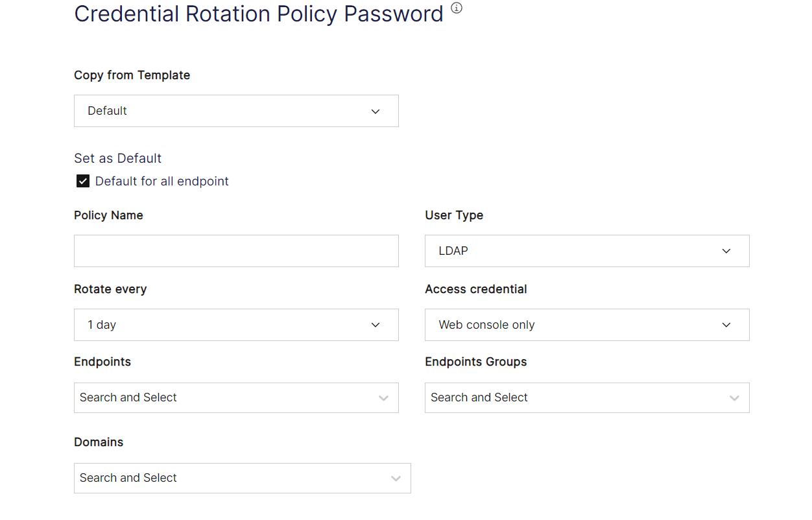Expand the Access credential dropdown
This screenshot has width=812, height=520.
[587, 324]
